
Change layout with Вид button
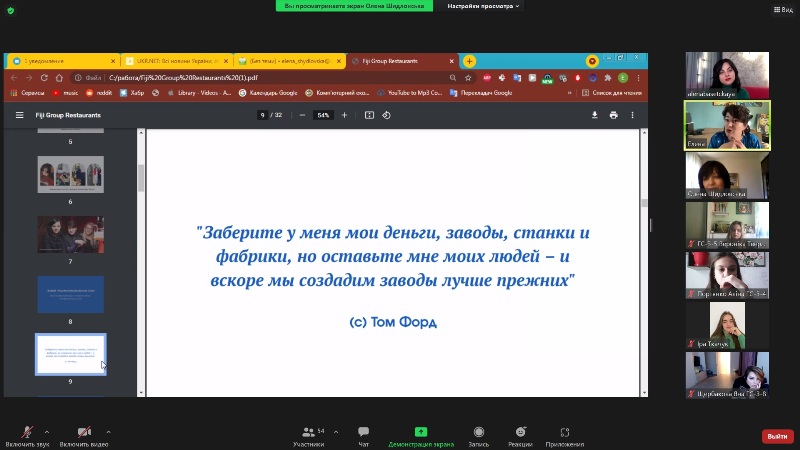tap(783, 10)
